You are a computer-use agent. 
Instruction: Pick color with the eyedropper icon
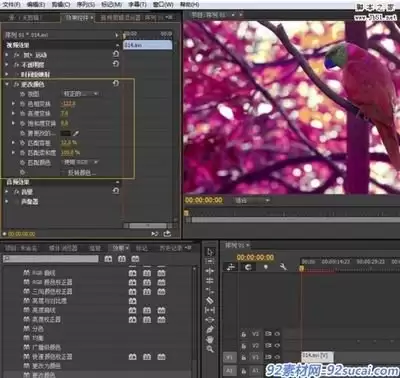[76, 133]
